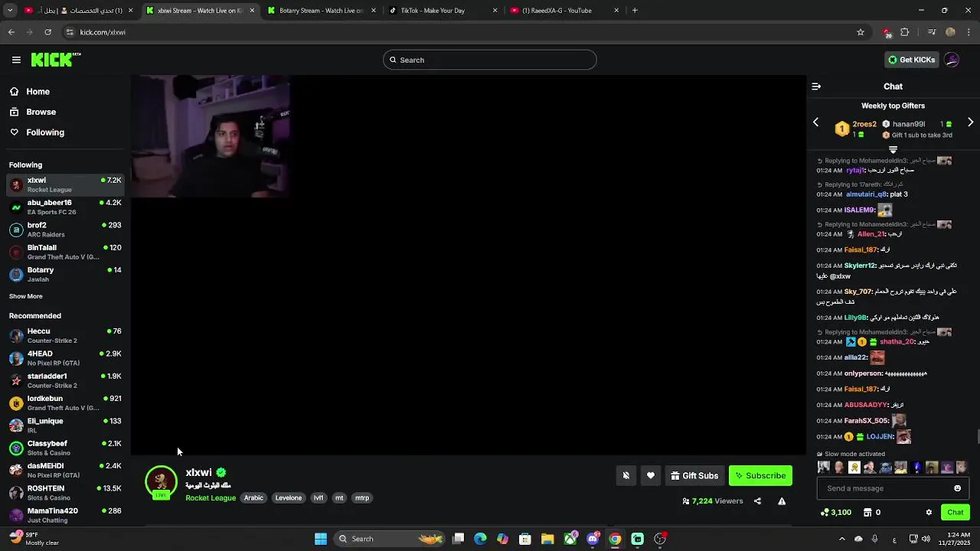The width and height of the screenshot is (980, 551).
Task: Collapse the top gifters banner
Action: pos(893,149)
